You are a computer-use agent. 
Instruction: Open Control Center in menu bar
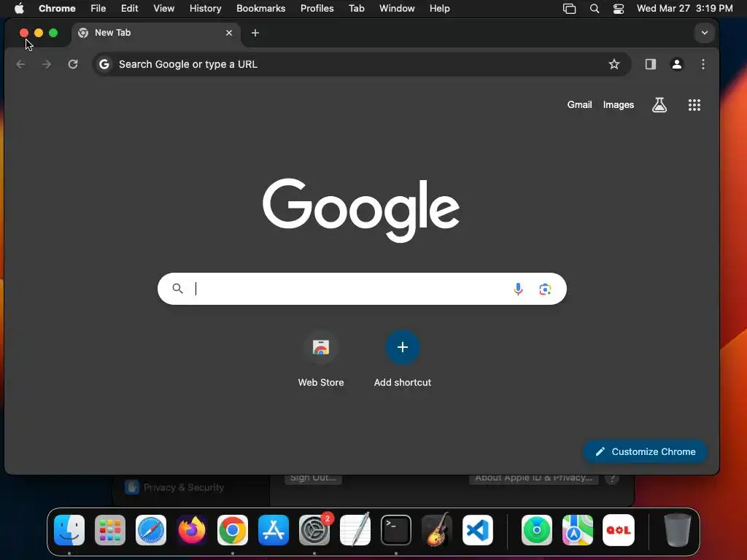[619, 9]
